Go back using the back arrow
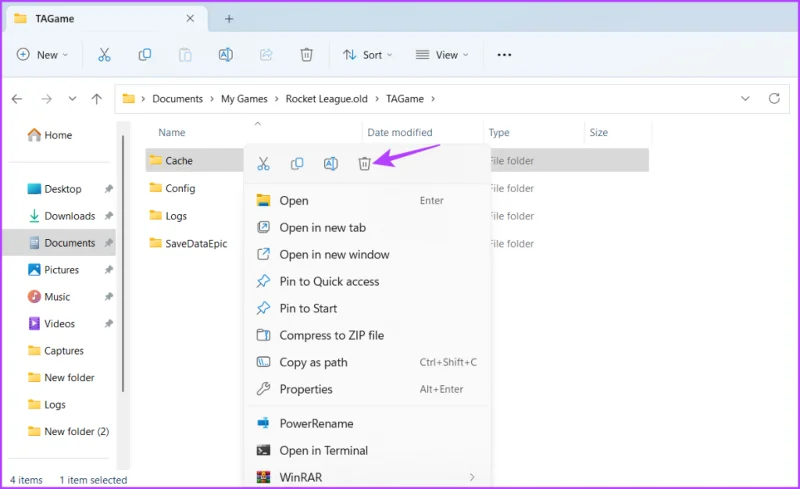 click(x=17, y=99)
